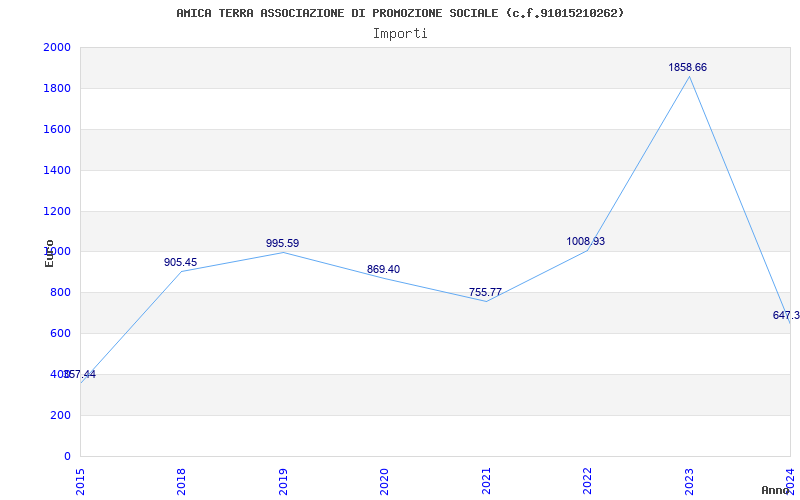Select the 1008.93 value label

585,241
